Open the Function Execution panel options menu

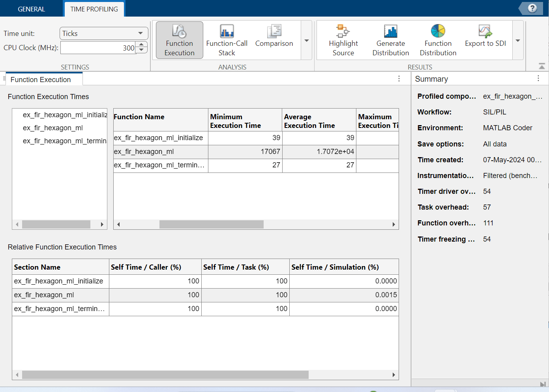point(399,79)
